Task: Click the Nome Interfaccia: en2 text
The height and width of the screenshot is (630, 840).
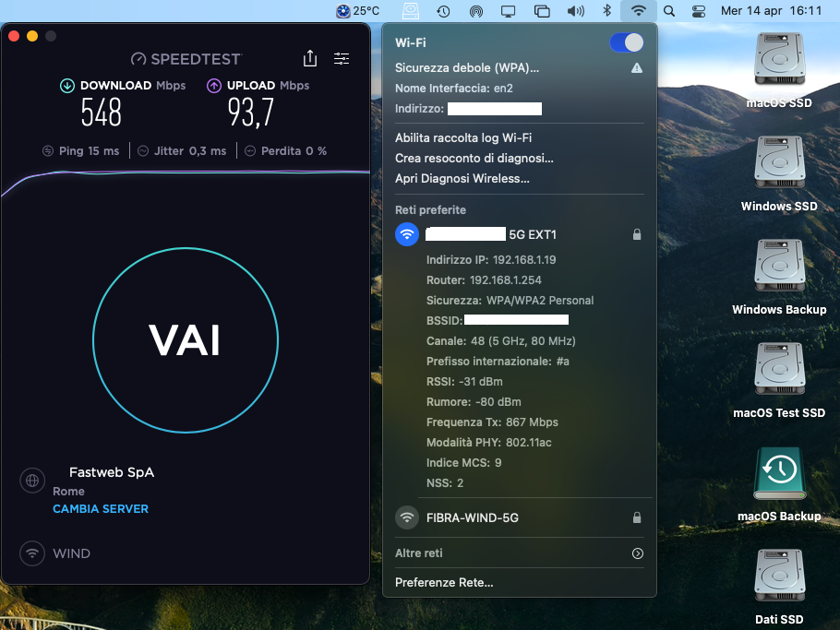Action: click(454, 89)
